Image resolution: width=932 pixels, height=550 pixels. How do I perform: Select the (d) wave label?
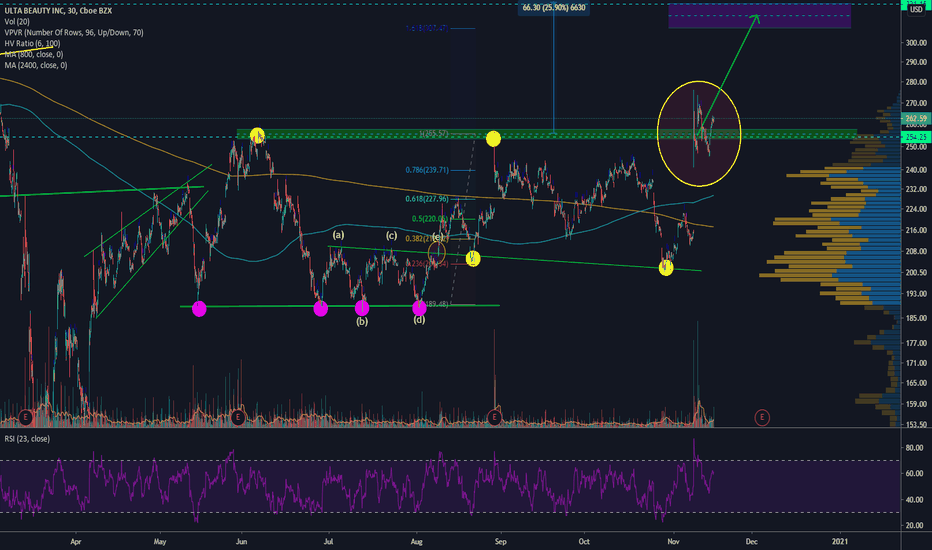pos(419,320)
